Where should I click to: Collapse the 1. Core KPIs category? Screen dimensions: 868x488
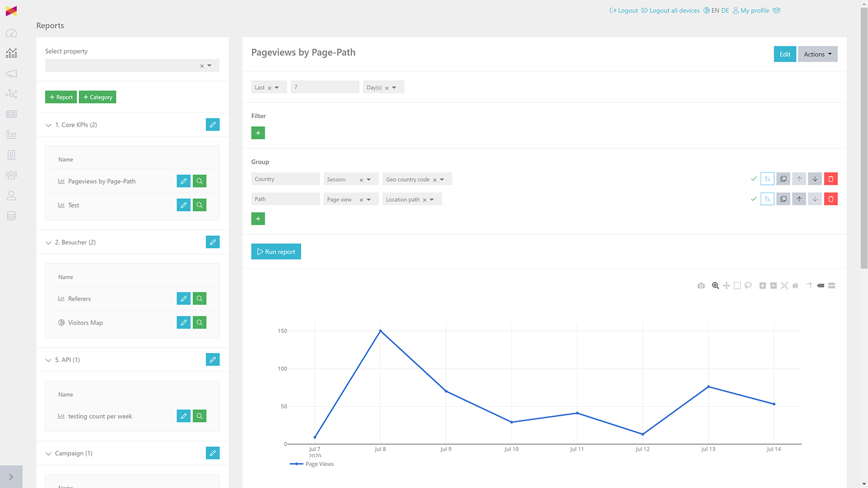[48, 125]
